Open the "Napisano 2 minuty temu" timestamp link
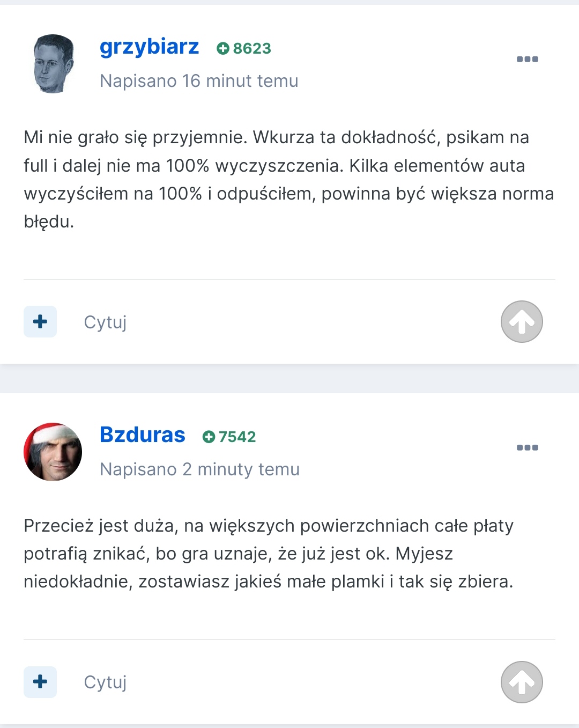The height and width of the screenshot is (728, 579). tap(199, 469)
